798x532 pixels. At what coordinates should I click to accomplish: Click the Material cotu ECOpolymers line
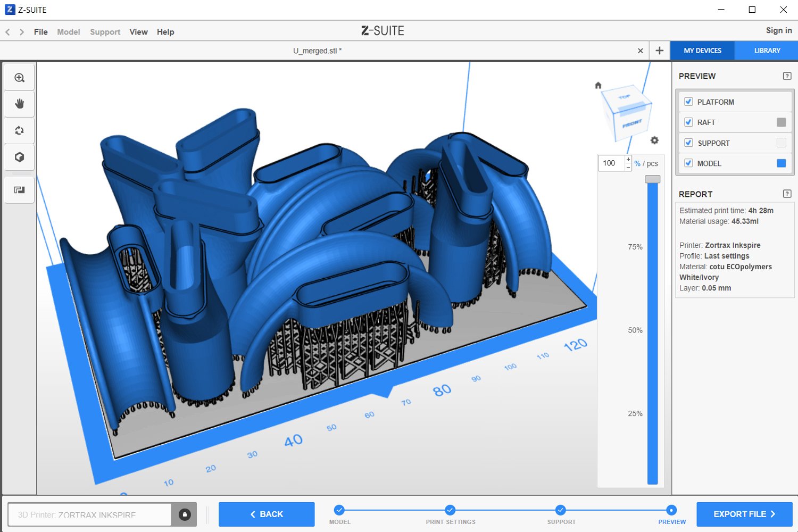[726, 272]
